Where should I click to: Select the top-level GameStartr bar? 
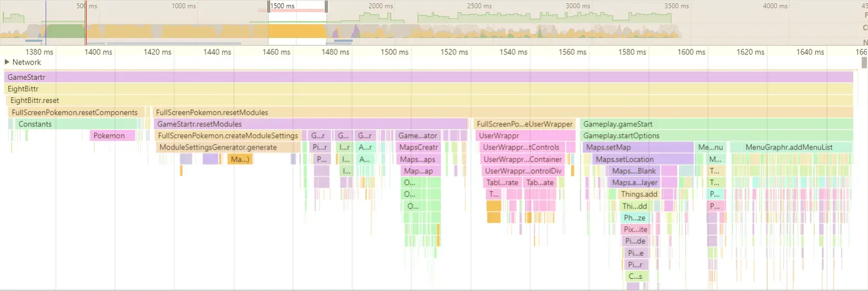click(x=429, y=77)
